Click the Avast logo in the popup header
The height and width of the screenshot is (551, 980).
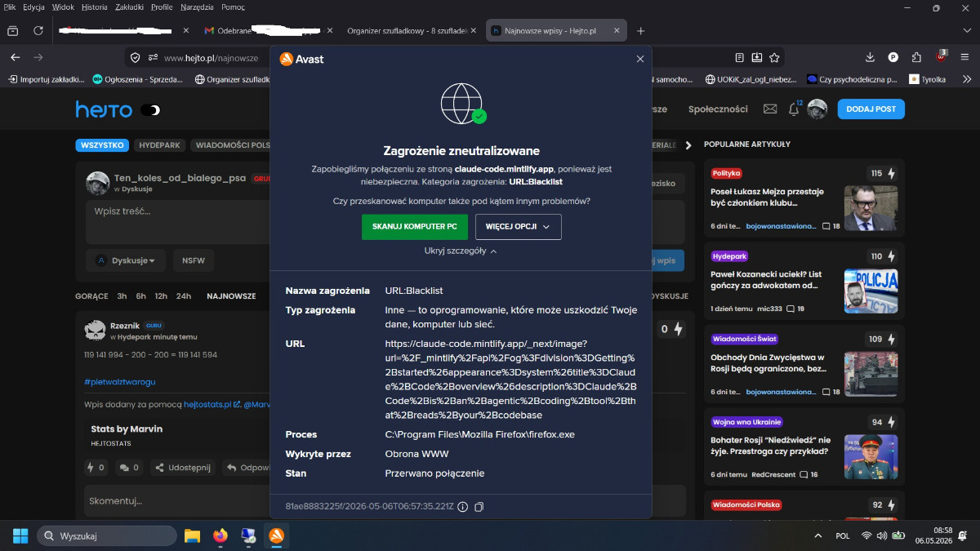302,59
